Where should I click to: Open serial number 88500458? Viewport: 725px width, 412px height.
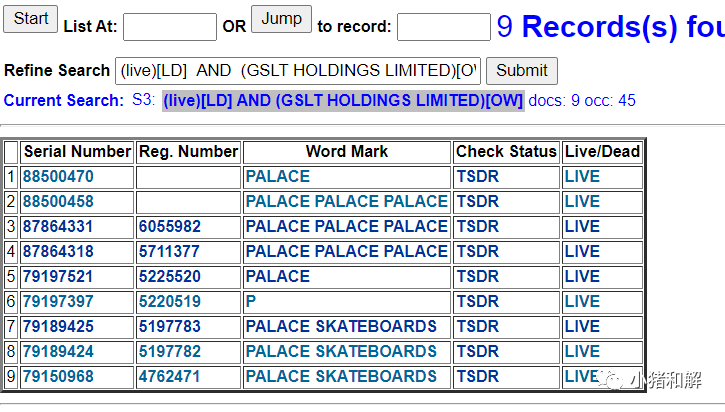(58, 202)
